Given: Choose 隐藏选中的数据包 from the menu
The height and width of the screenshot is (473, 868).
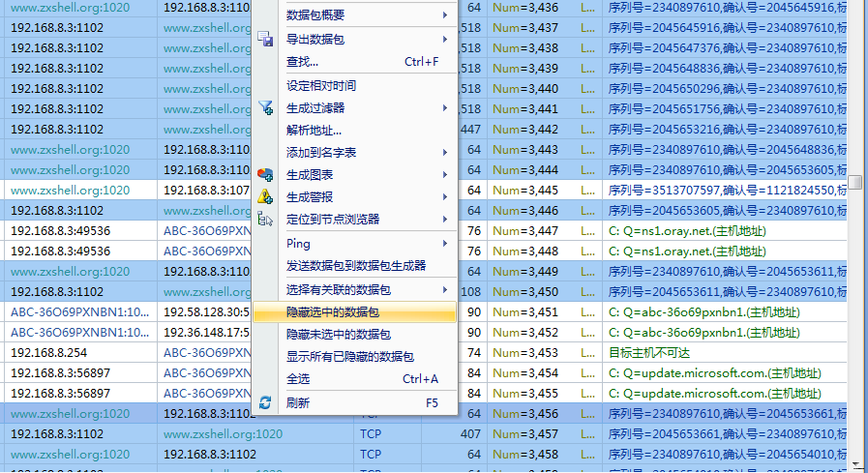Looking at the screenshot, I should coord(333,312).
